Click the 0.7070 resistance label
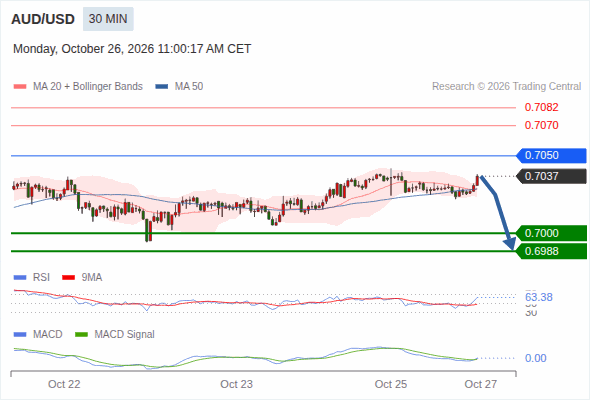590x400 pixels. click(541, 125)
